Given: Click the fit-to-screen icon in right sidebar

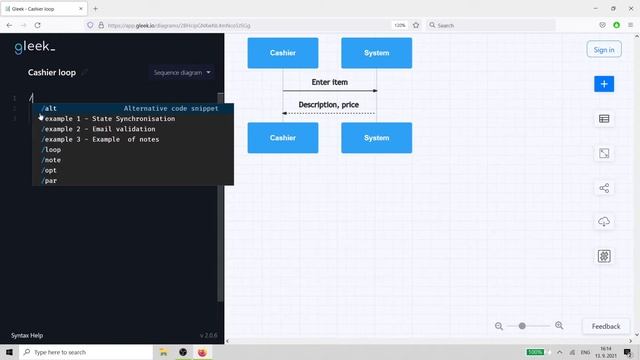Looking at the screenshot, I should [x=604, y=153].
